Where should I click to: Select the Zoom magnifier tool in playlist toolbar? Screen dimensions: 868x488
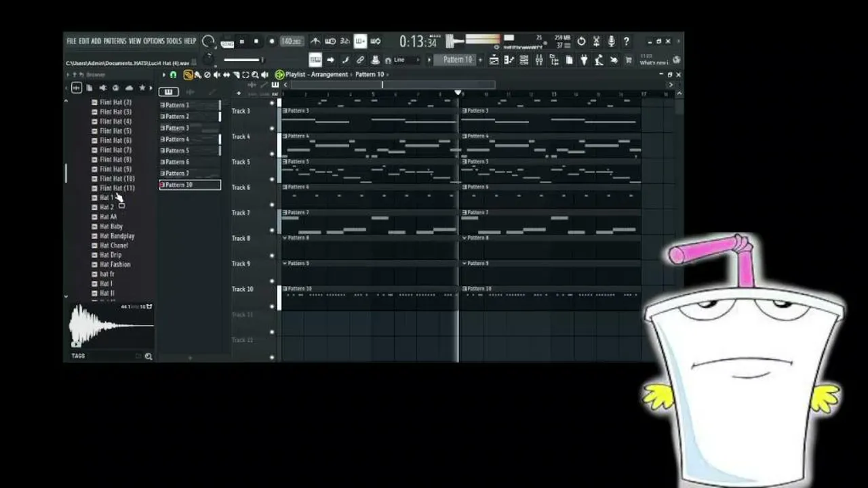tap(254, 75)
